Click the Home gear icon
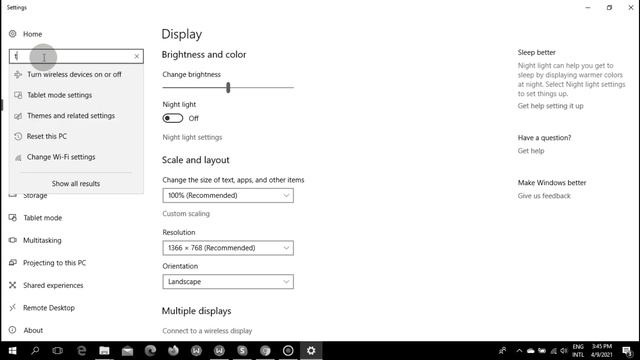 click(13, 34)
